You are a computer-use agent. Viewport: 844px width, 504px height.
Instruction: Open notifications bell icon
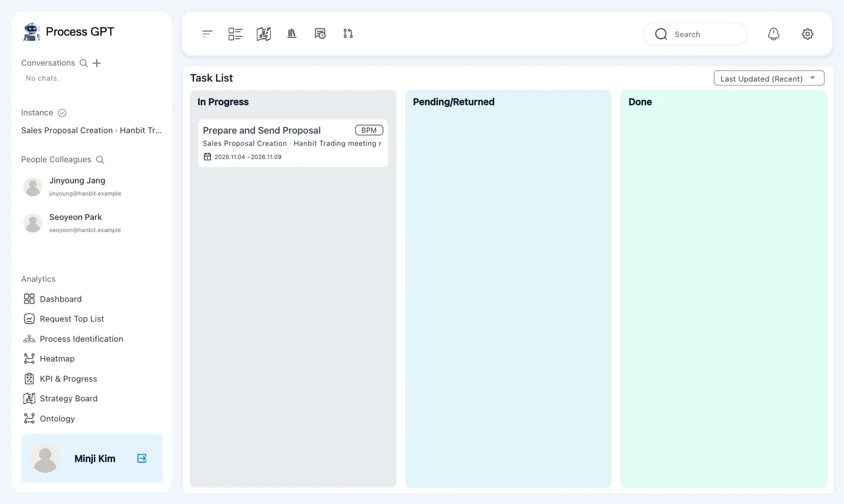(773, 34)
